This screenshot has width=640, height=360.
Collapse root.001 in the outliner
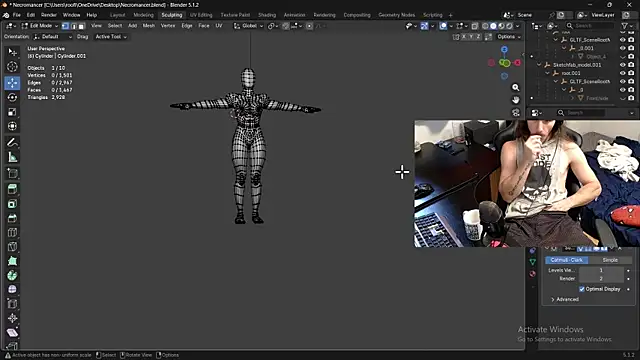click(548, 73)
